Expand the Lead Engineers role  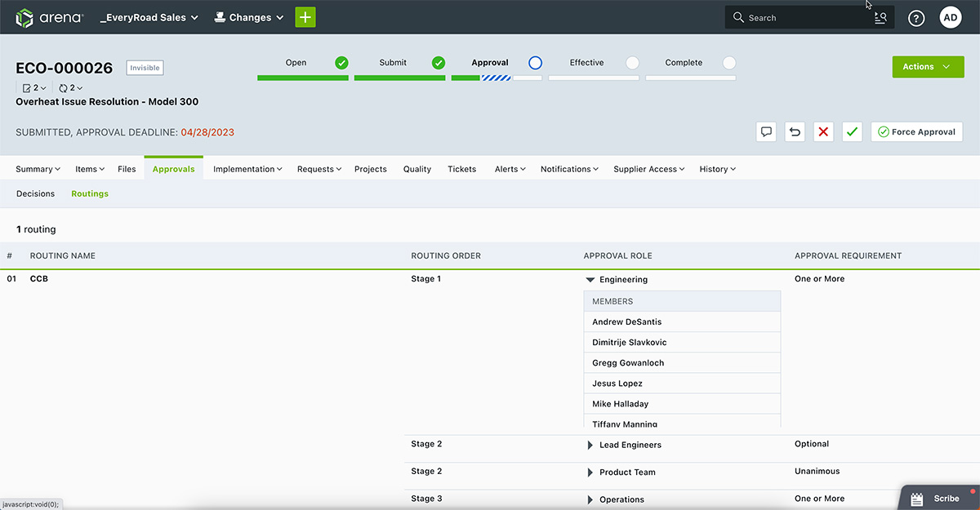pyautogui.click(x=590, y=446)
